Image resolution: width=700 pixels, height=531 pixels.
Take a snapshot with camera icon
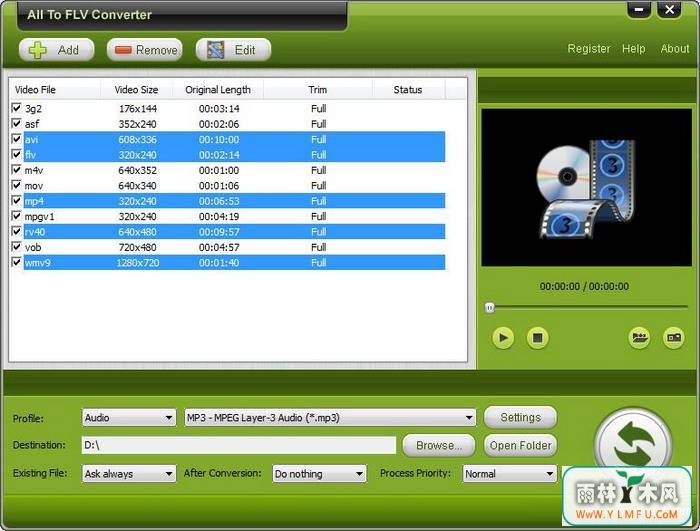(x=674, y=338)
